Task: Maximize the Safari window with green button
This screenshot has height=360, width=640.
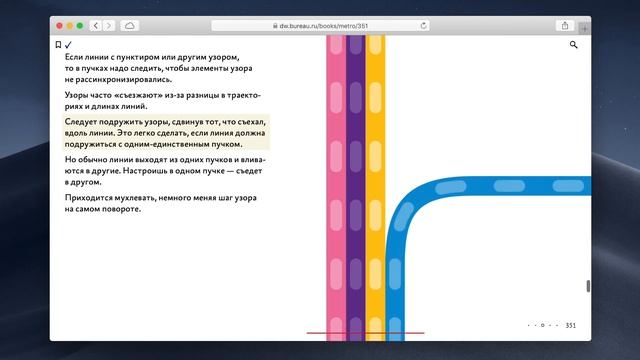Action: click(x=80, y=26)
